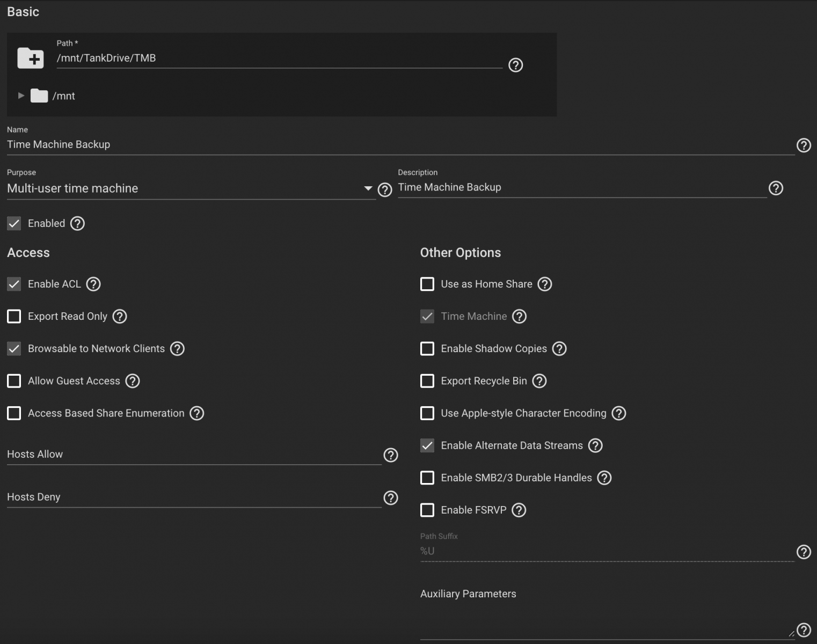Enable the Shadow Copies checkbox
817x644 pixels.
427,348
